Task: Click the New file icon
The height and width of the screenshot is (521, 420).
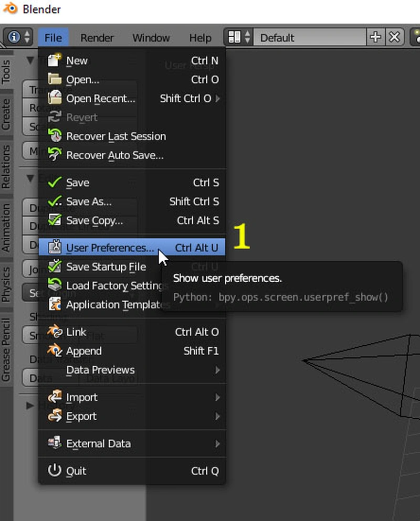Action: [55, 61]
